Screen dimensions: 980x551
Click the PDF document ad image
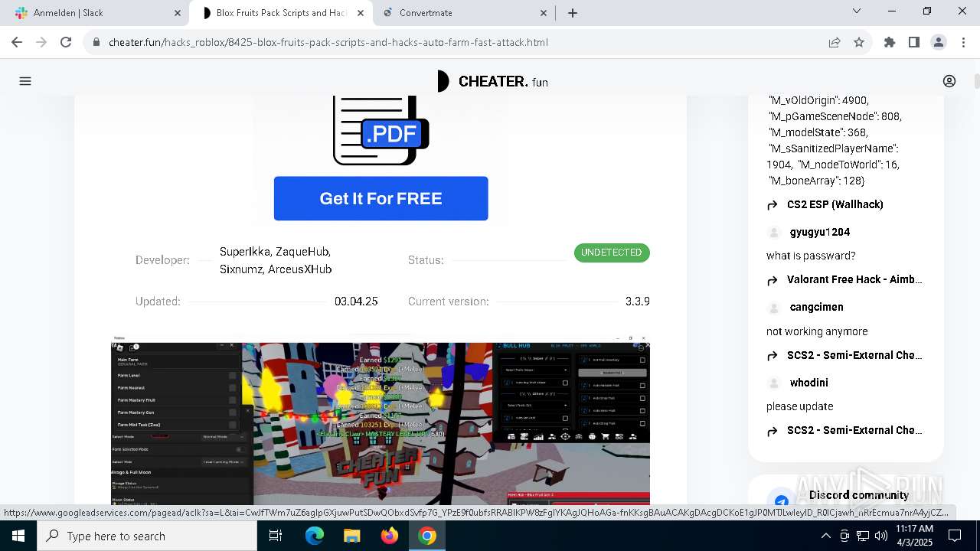381,130
